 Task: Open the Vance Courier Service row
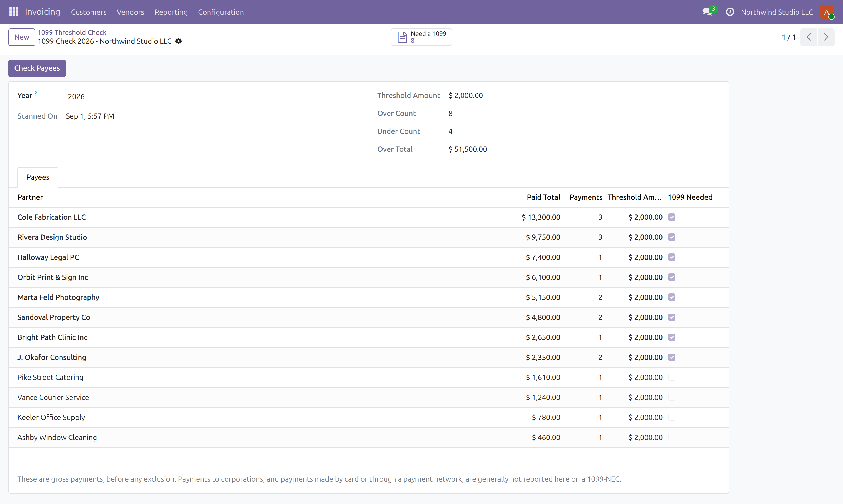coord(369,398)
